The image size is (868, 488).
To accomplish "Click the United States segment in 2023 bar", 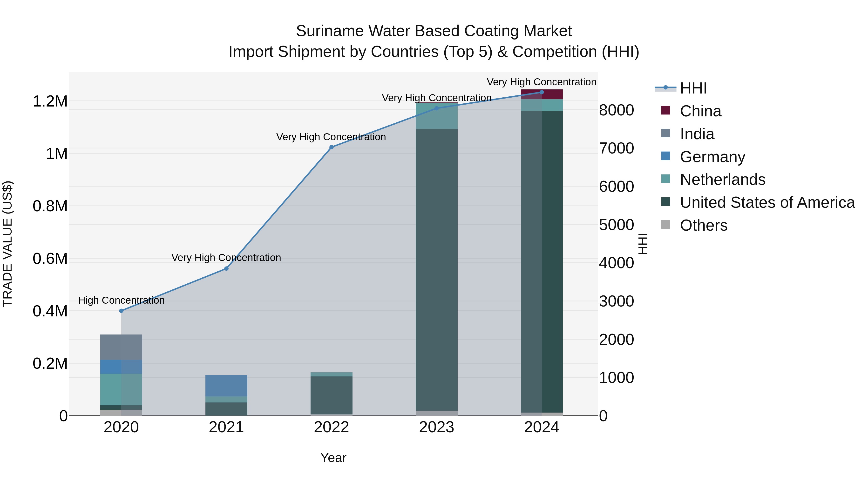I will [x=437, y=269].
